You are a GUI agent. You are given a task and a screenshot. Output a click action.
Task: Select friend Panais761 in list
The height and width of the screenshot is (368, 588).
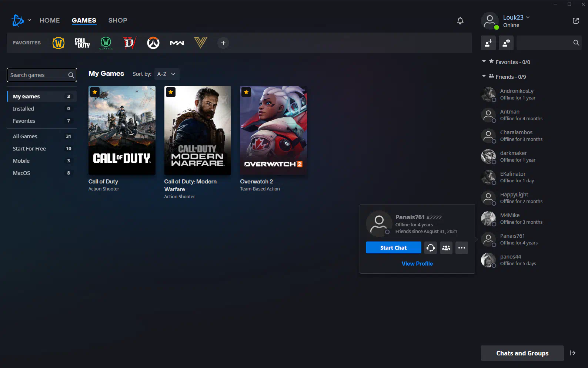[531, 239]
